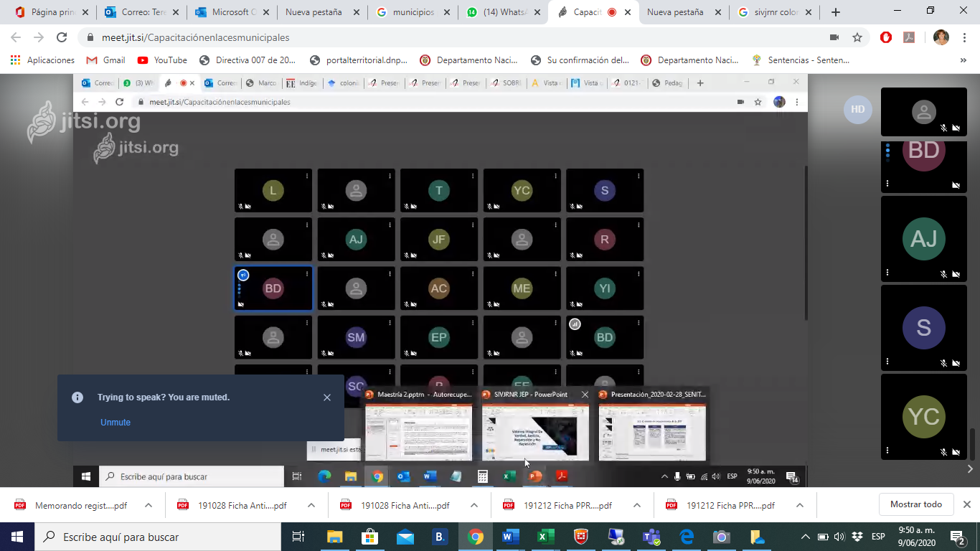Click the camera permission icon in address bar

[834, 37]
